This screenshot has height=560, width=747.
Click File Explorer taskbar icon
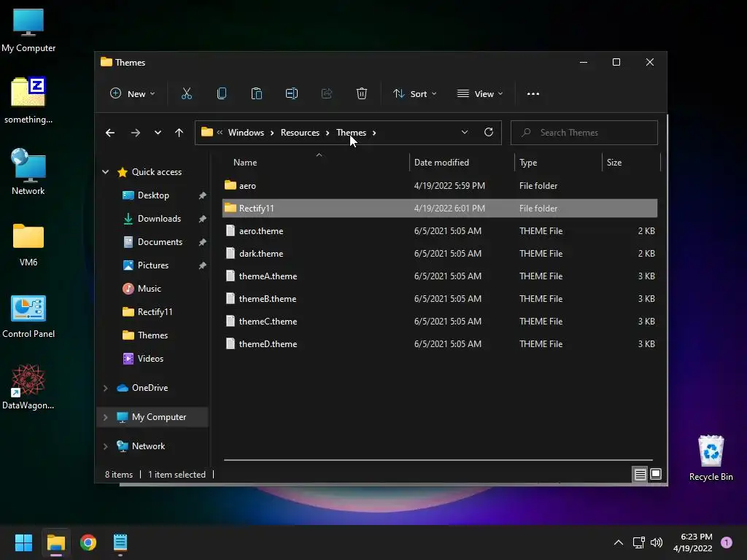(x=55, y=542)
